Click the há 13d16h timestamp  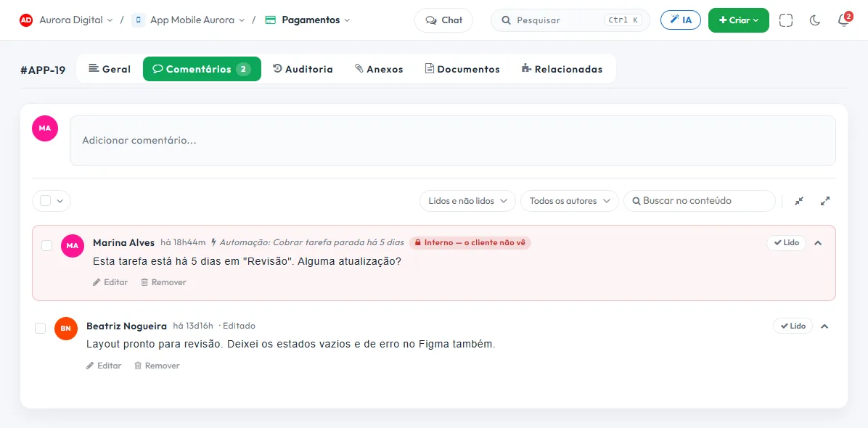point(192,326)
